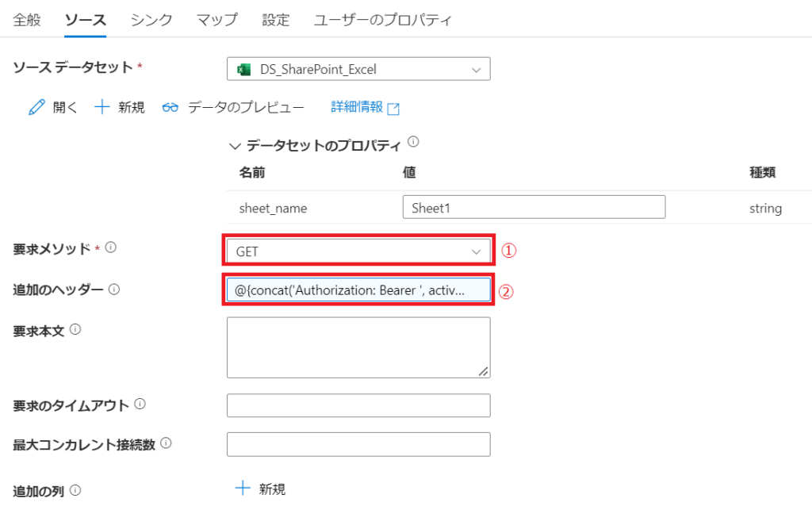
Task: Click the 要求本文 request body text area
Action: click(358, 347)
